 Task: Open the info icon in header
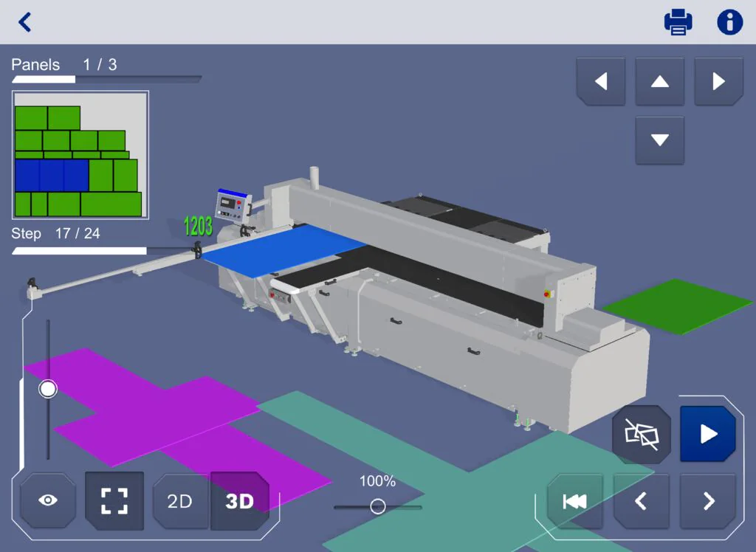[729, 22]
